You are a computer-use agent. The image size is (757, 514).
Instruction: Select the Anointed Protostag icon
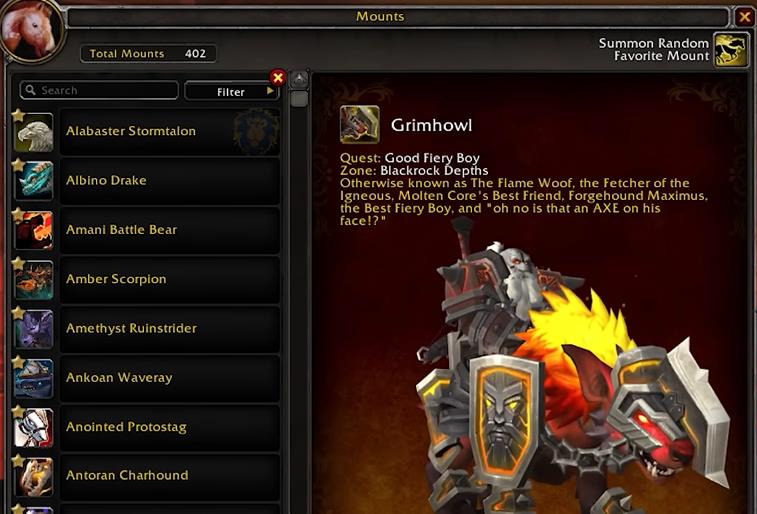34,428
